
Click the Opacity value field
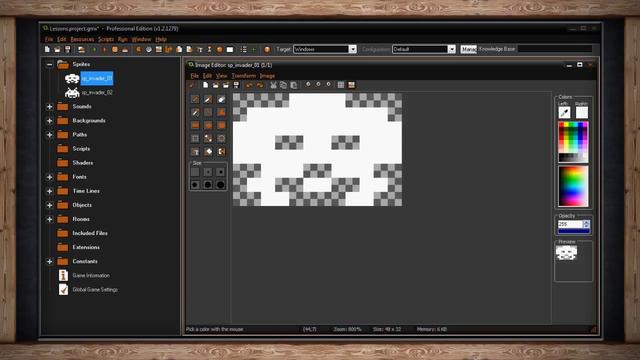(x=570, y=224)
